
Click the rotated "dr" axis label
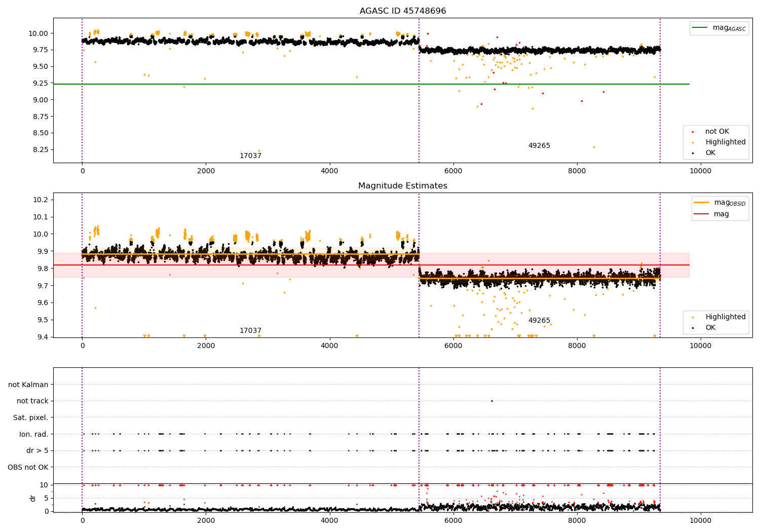(33, 498)
